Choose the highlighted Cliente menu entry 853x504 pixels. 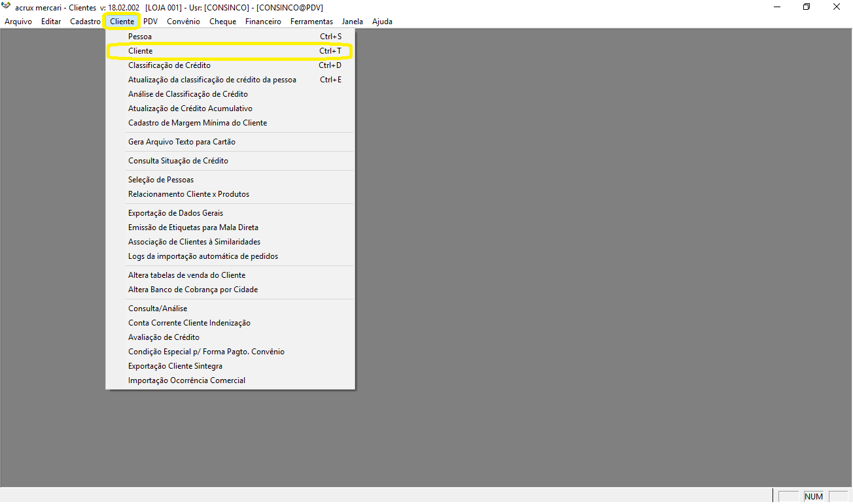coord(141,51)
